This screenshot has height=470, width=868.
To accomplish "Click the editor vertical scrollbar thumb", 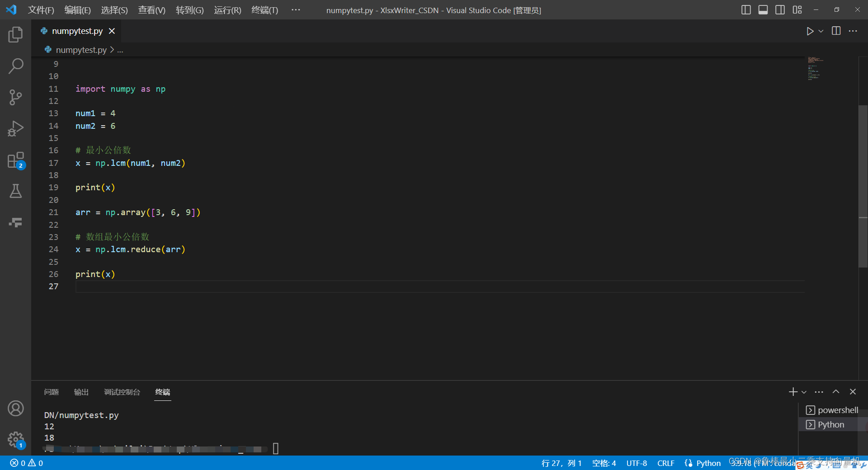I will point(863,186).
